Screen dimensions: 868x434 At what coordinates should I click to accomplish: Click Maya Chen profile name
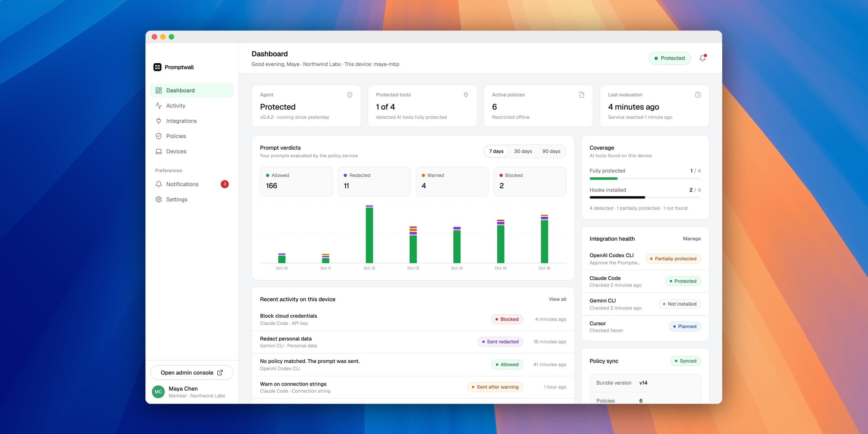click(x=183, y=389)
